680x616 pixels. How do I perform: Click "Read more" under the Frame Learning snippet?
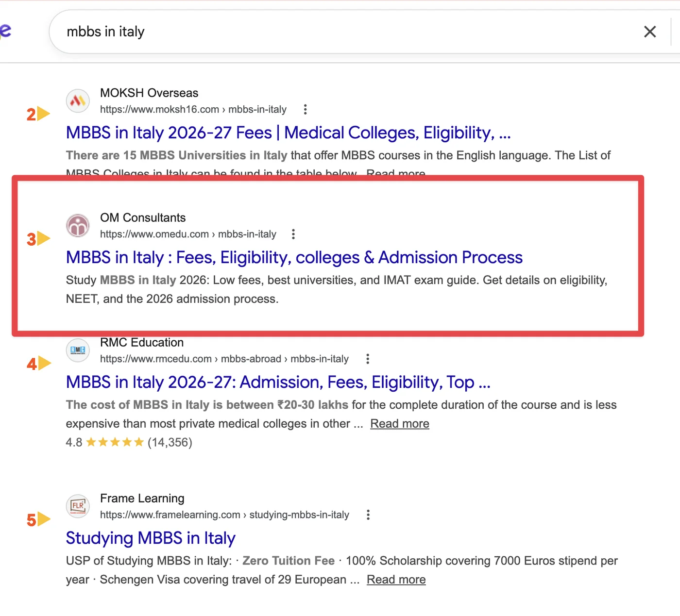(396, 580)
